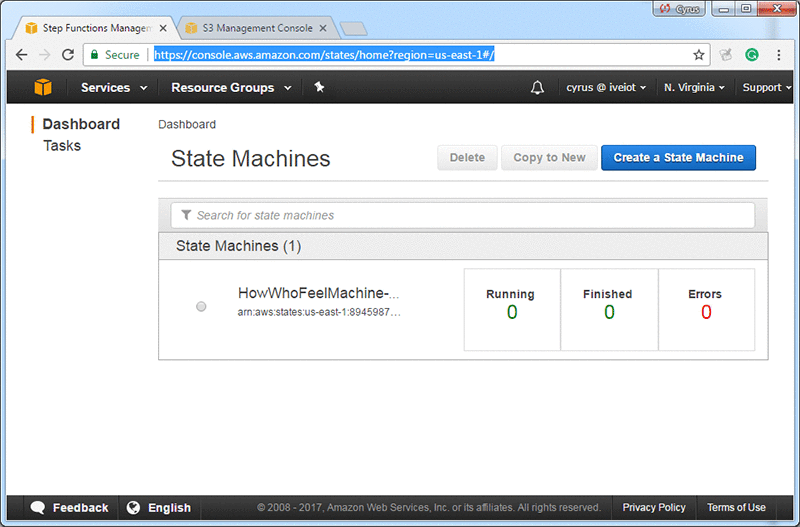Open the cyrus @ iveiot account dropdown

[606, 88]
